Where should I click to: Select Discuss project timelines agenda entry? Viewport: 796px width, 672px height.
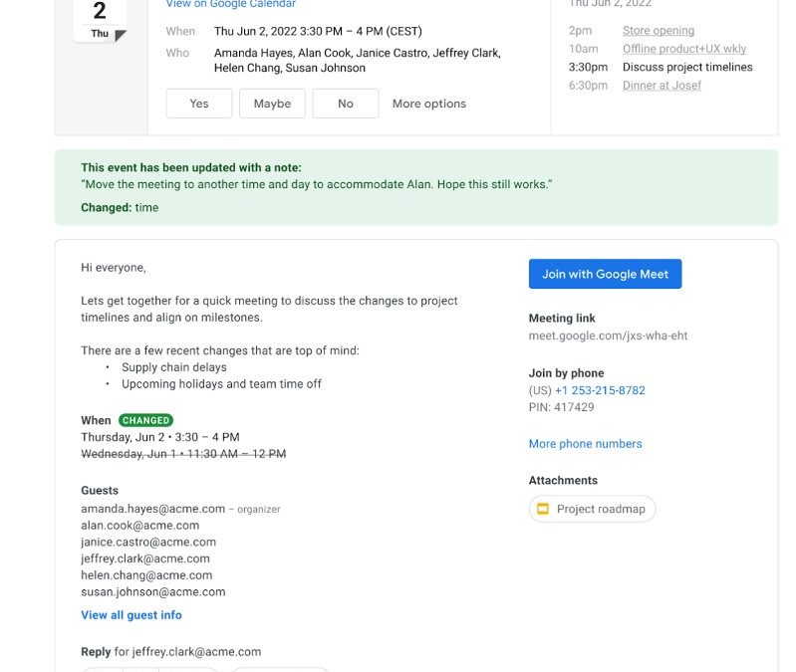687,68
